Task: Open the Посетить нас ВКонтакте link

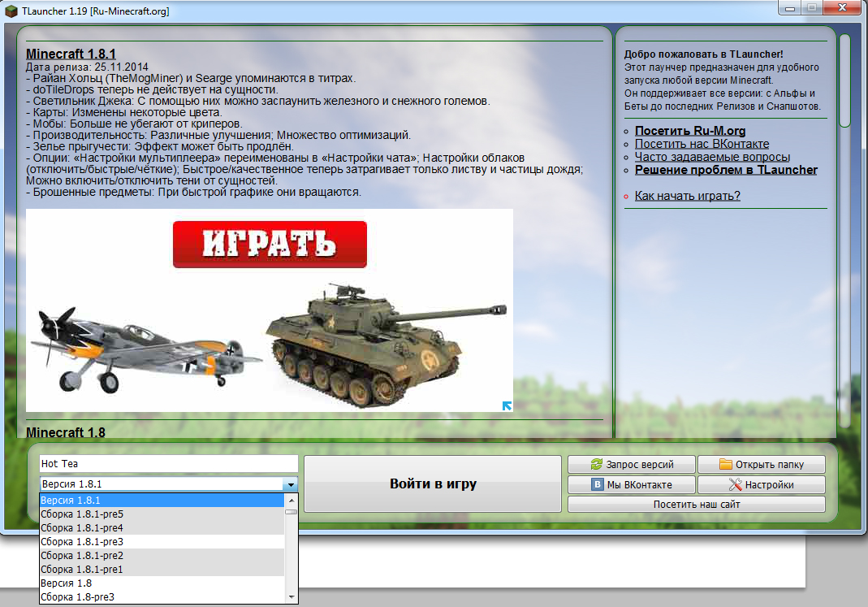Action: click(x=702, y=144)
